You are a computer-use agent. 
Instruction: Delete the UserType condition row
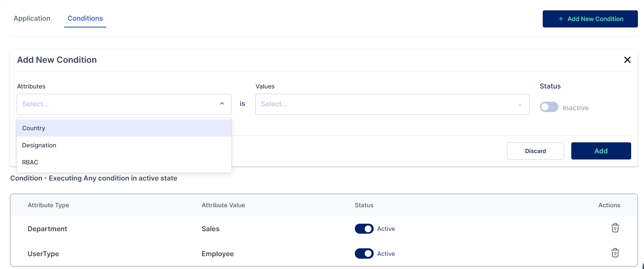(615, 253)
